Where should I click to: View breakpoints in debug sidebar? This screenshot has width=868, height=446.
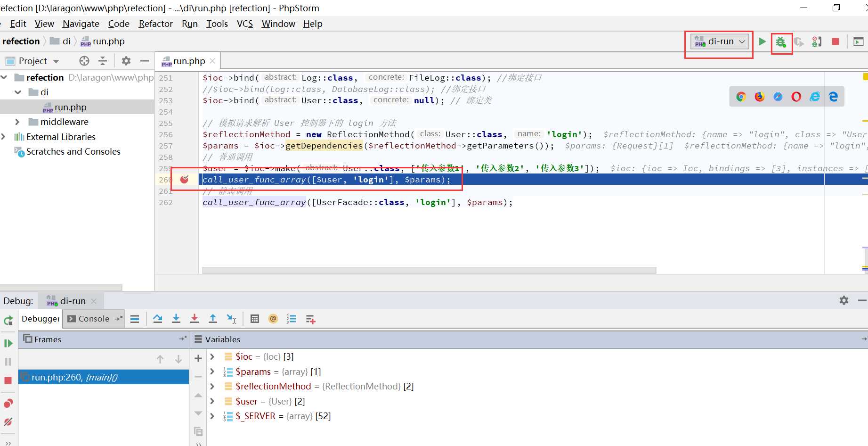(8, 404)
